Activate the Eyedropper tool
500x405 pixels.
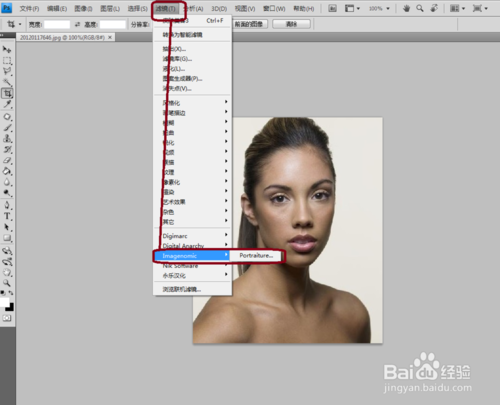pos(7,104)
